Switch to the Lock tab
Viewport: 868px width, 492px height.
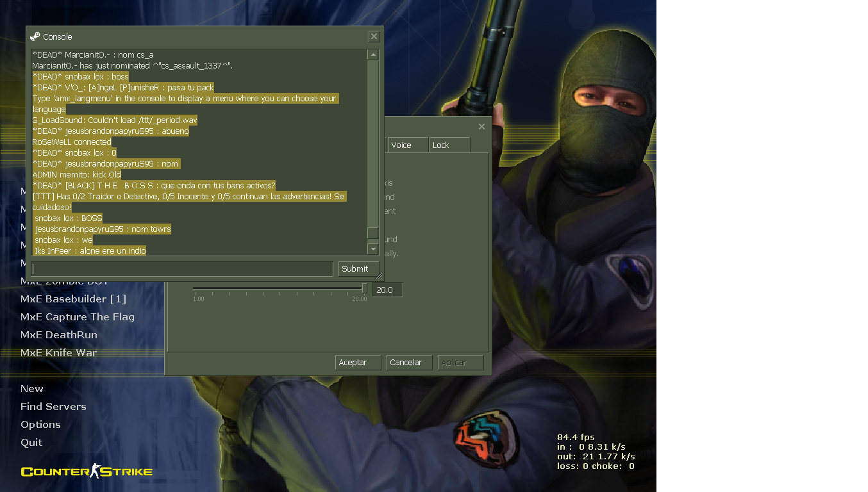pyautogui.click(x=449, y=145)
